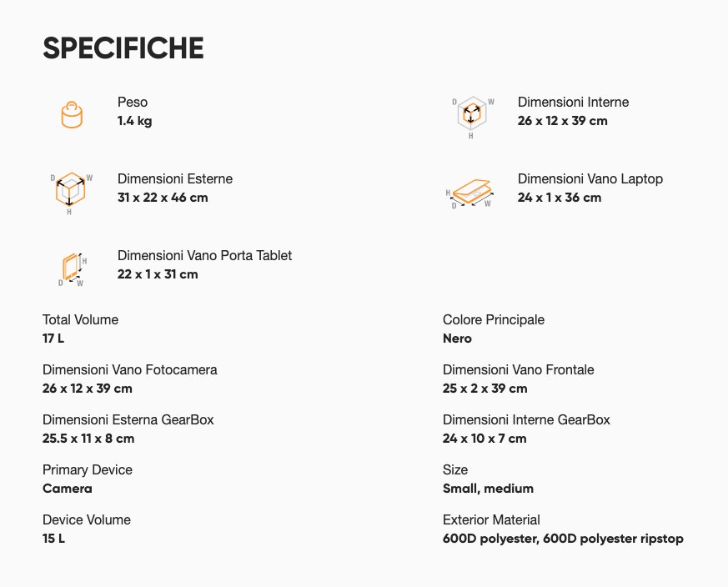Image resolution: width=728 pixels, height=587 pixels.
Task: Click the orange weight icon beside Peso
Action: (72, 114)
